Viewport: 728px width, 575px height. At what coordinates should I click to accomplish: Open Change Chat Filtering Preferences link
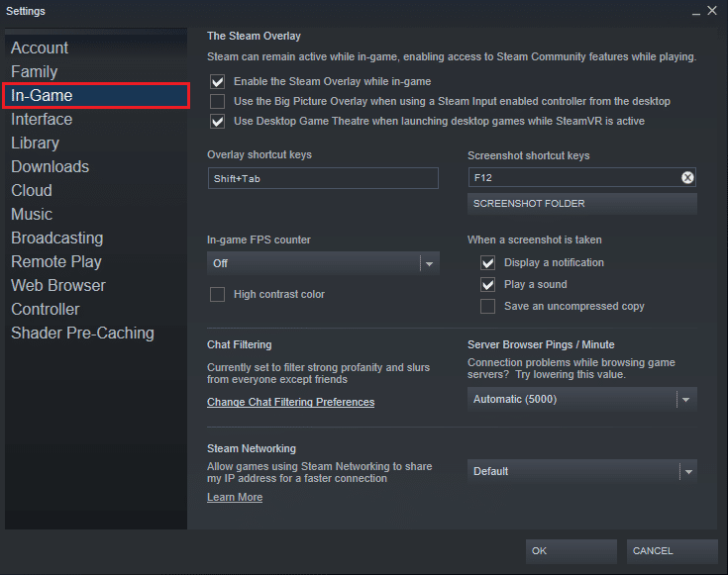[290, 402]
